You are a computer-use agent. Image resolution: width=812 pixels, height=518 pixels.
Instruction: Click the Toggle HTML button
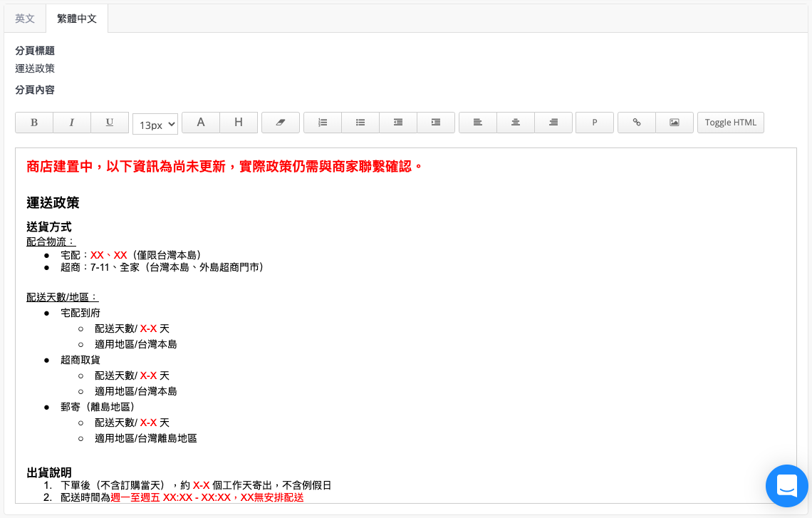pyautogui.click(x=731, y=123)
